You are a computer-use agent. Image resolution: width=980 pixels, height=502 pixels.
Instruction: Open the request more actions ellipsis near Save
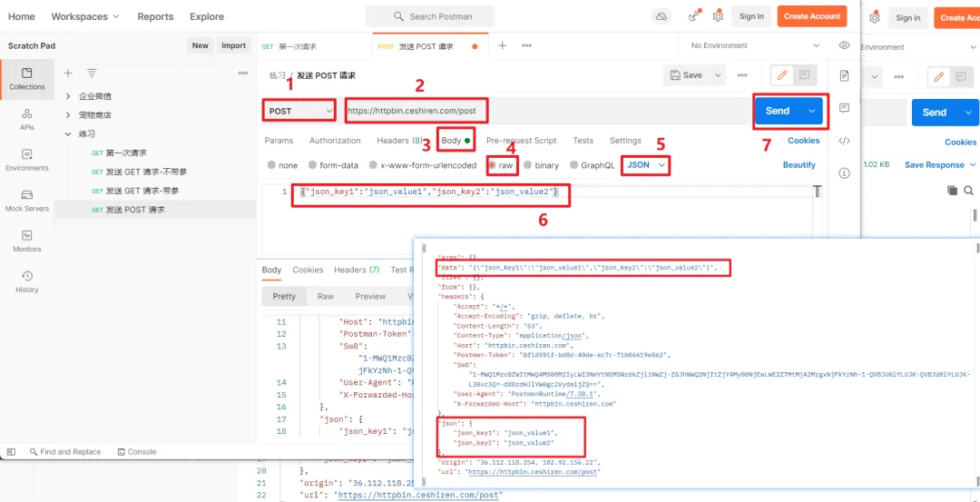coord(742,75)
